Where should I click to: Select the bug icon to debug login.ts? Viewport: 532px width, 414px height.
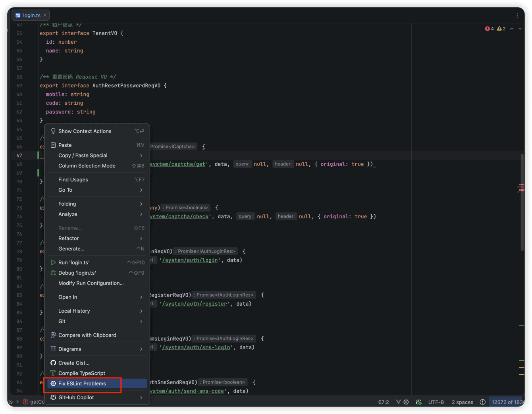pyautogui.click(x=53, y=273)
